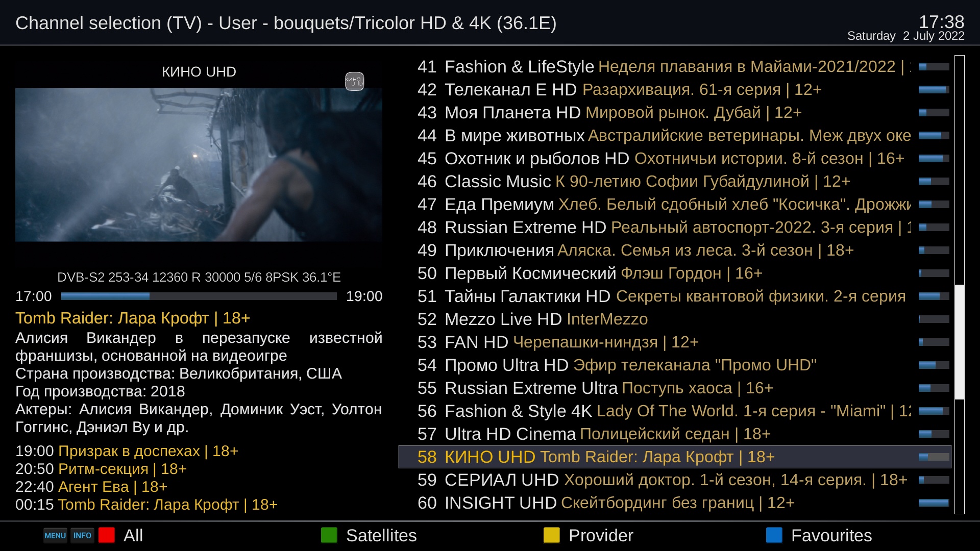This screenshot has height=551, width=980.
Task: Click the INFO button icon
Action: pos(82,535)
